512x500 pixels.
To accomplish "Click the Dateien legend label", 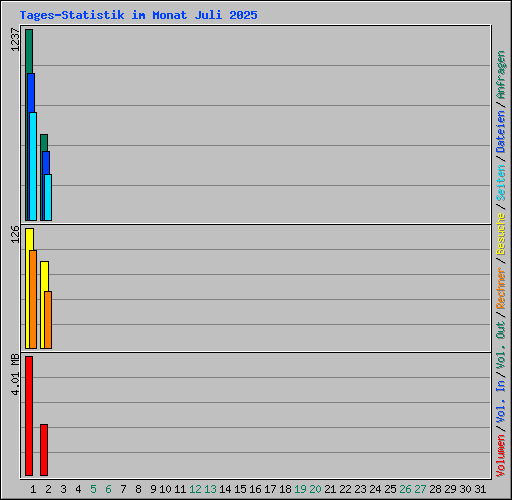I will coord(501,131).
